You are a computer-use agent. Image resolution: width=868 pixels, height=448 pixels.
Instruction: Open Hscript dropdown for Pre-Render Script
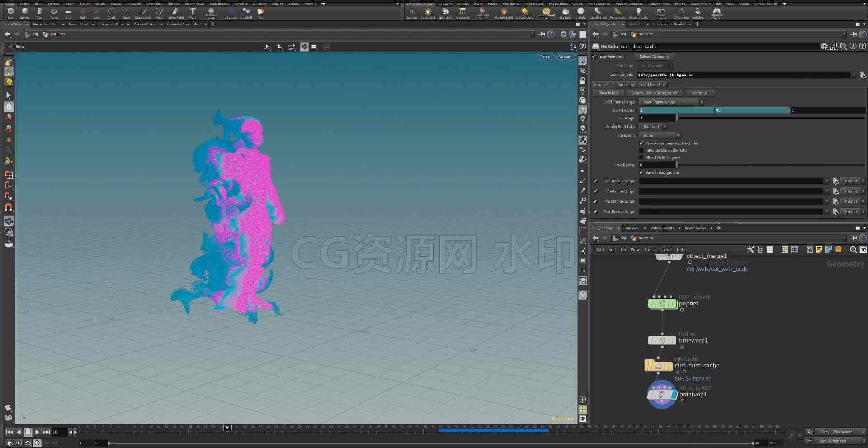(853, 181)
